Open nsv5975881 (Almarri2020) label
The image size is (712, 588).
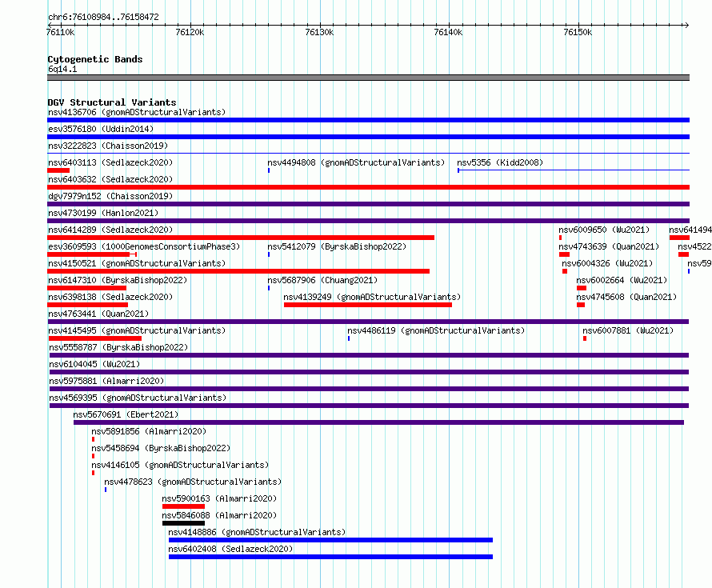coord(106,381)
